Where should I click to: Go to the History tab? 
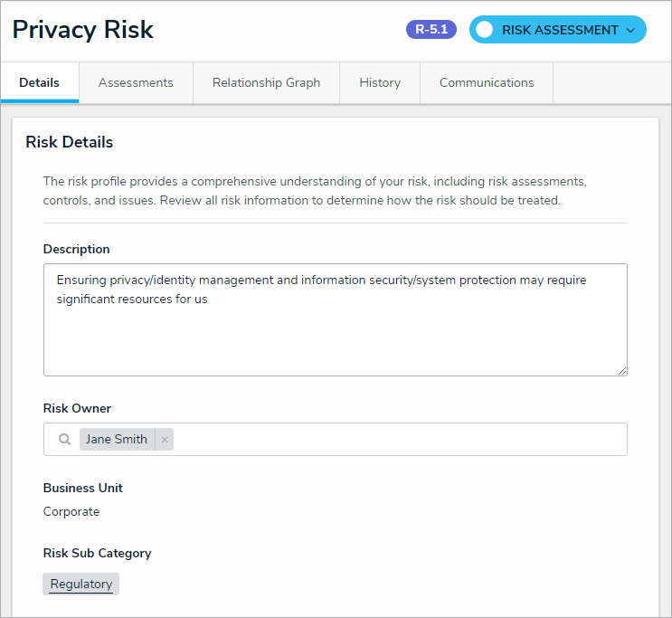(380, 82)
